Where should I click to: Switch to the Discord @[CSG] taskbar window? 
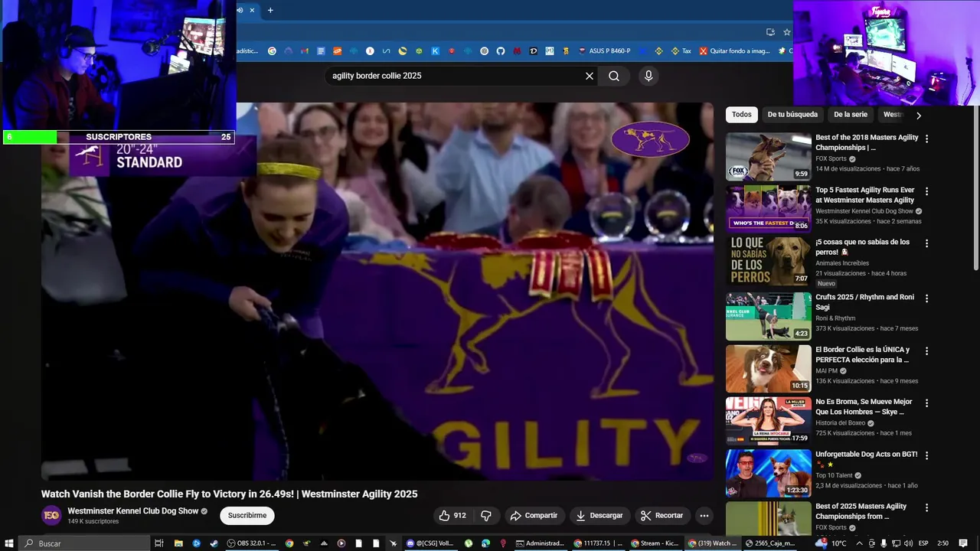pyautogui.click(x=430, y=543)
